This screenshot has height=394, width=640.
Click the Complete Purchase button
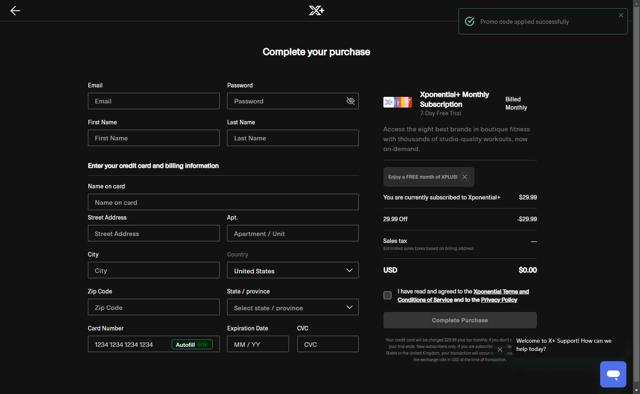pyautogui.click(x=460, y=320)
